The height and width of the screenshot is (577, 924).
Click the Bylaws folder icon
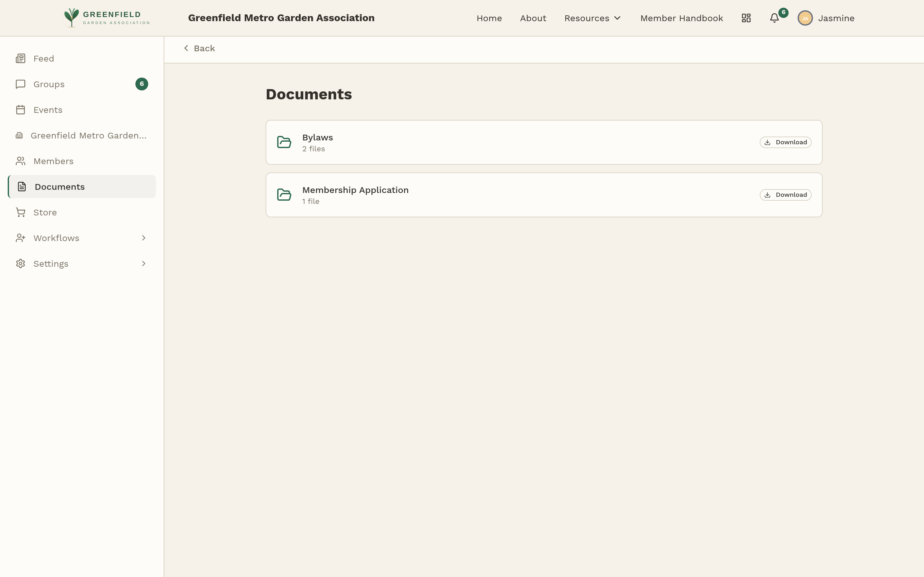click(284, 142)
